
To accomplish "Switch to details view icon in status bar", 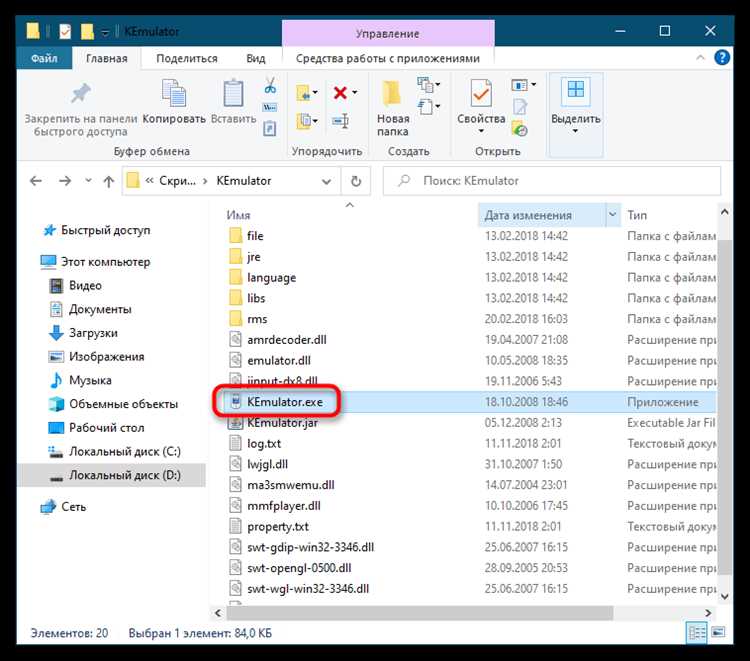I will coord(696,633).
